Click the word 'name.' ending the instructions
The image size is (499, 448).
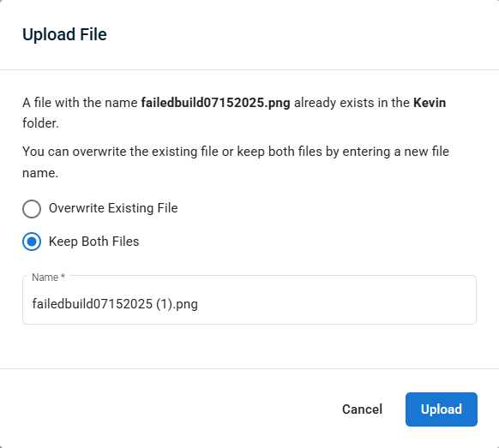pos(40,173)
